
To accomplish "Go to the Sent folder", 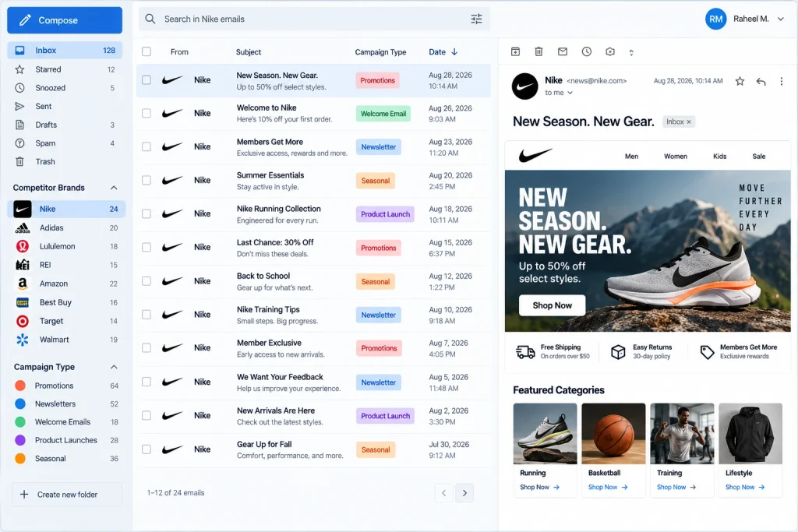I will coord(65,106).
